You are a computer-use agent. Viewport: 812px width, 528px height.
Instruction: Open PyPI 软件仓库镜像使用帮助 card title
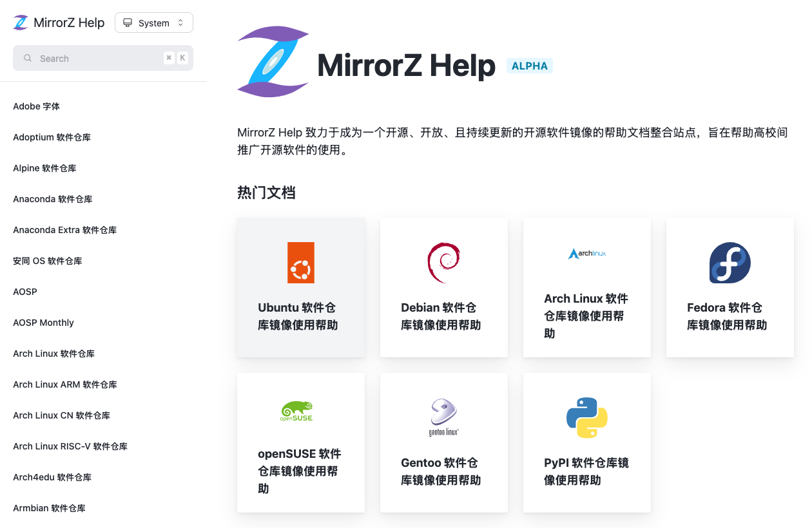point(586,471)
